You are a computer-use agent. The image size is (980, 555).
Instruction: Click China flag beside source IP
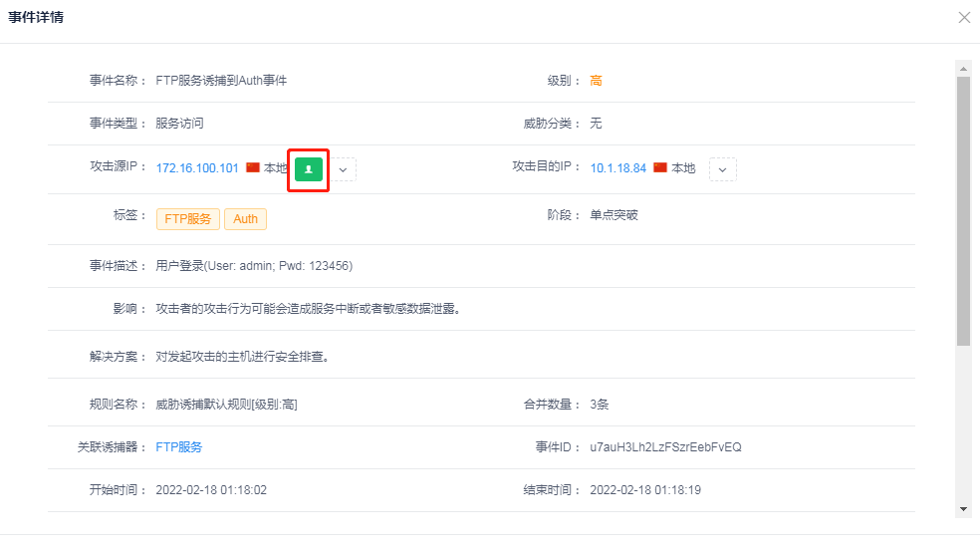tap(253, 167)
